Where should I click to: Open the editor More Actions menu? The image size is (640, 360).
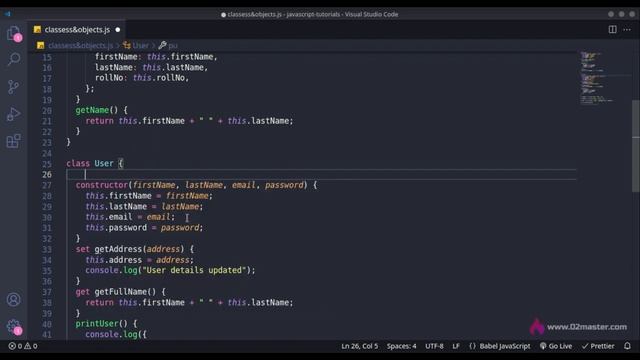(x=627, y=29)
